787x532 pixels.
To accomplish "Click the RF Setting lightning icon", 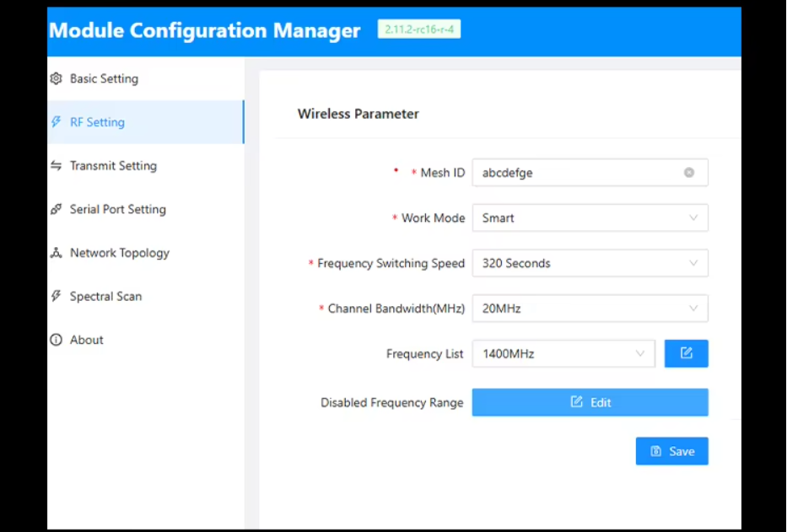I will (x=57, y=122).
